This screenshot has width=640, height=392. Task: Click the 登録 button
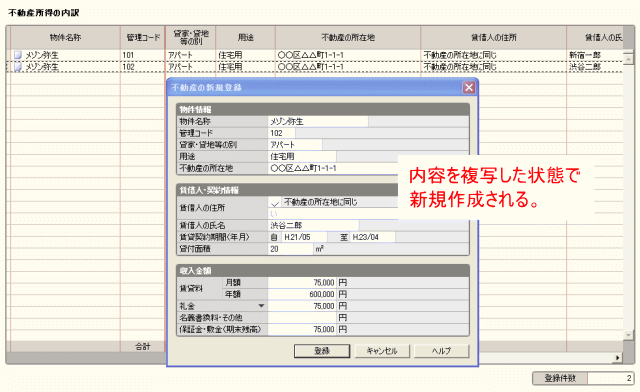pyautogui.click(x=322, y=351)
